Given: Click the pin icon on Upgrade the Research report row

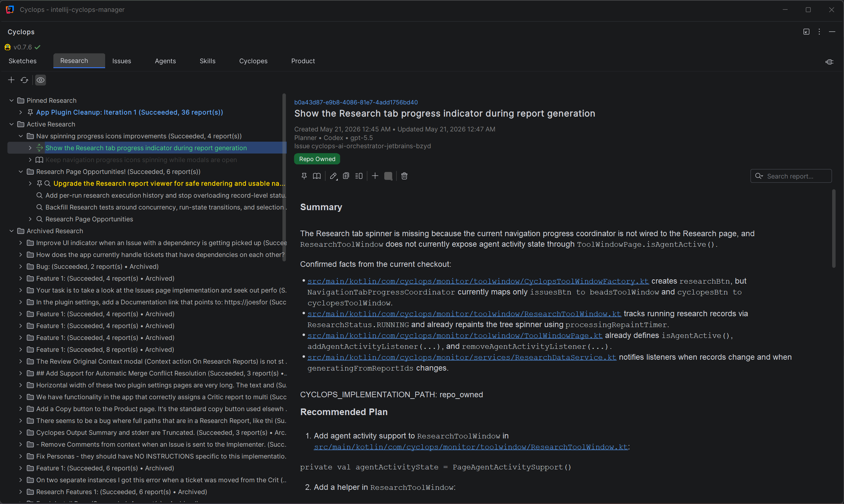Looking at the screenshot, I should (x=40, y=183).
